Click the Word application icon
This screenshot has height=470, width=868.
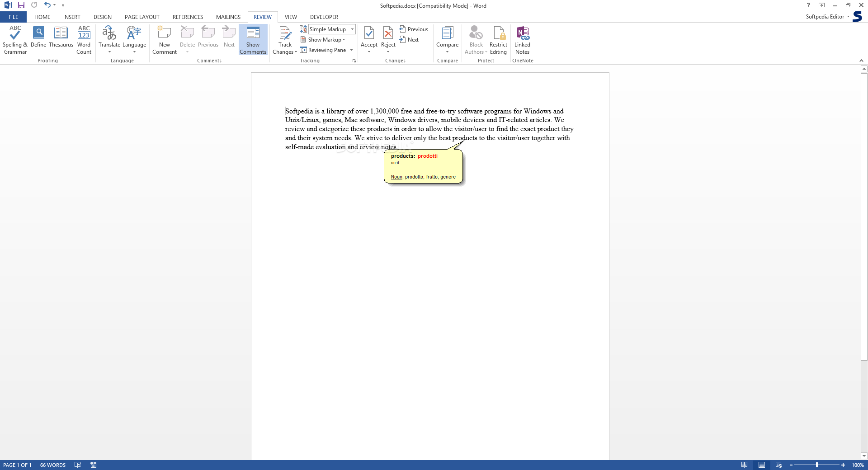(x=8, y=5)
